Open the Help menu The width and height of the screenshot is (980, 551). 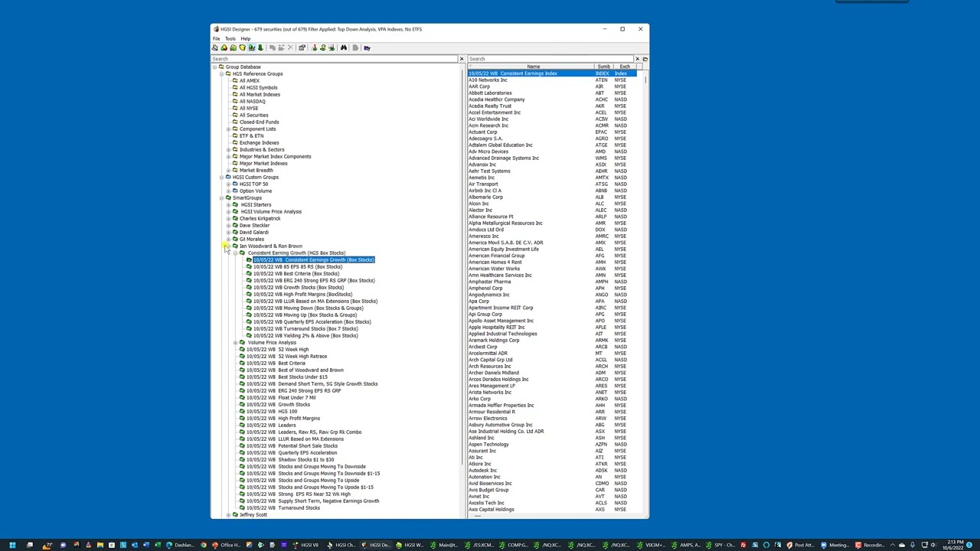[245, 38]
